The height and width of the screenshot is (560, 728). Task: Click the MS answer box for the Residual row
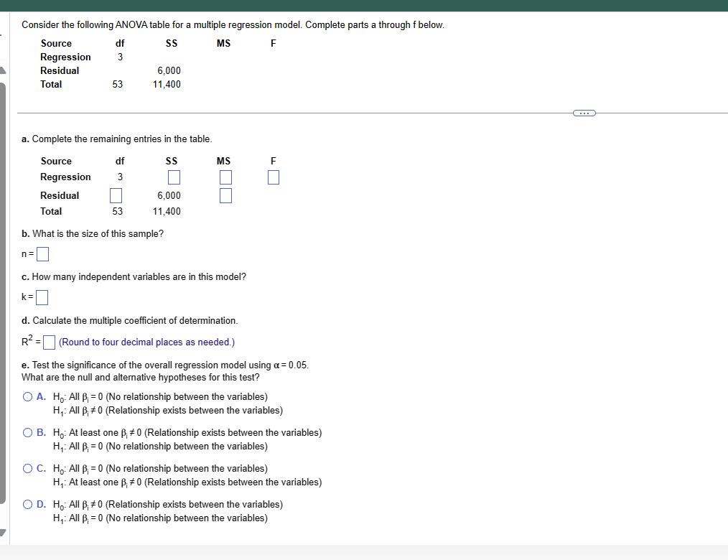click(x=225, y=195)
